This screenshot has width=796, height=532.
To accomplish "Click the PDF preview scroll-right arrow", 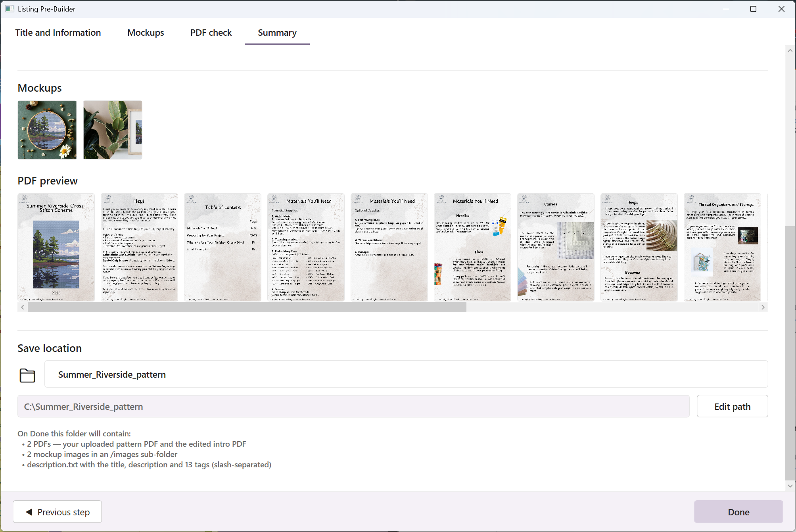I will (x=763, y=307).
